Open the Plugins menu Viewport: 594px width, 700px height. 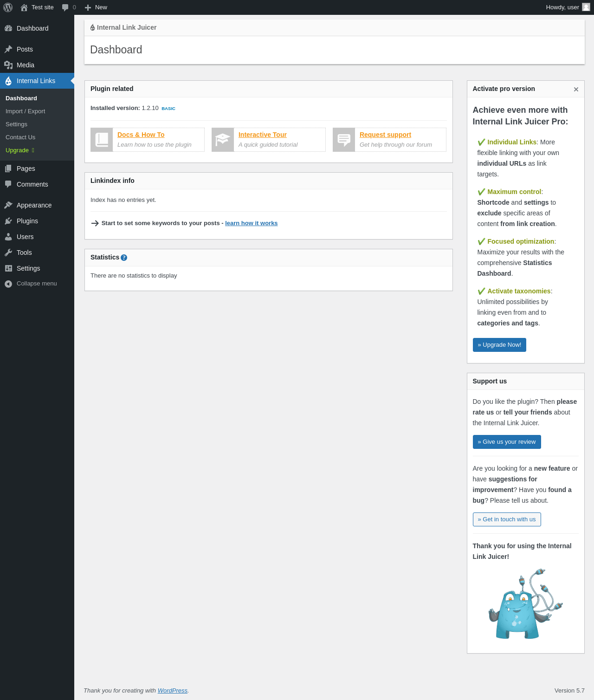pyautogui.click(x=37, y=221)
